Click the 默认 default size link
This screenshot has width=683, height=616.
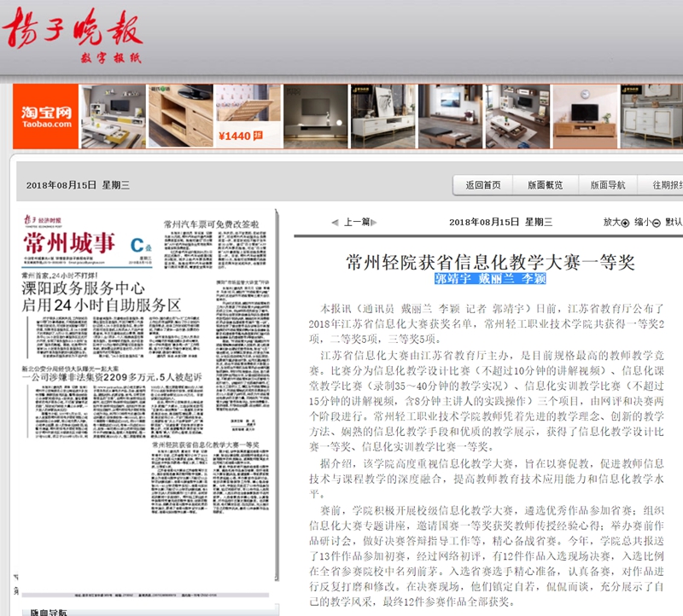673,222
